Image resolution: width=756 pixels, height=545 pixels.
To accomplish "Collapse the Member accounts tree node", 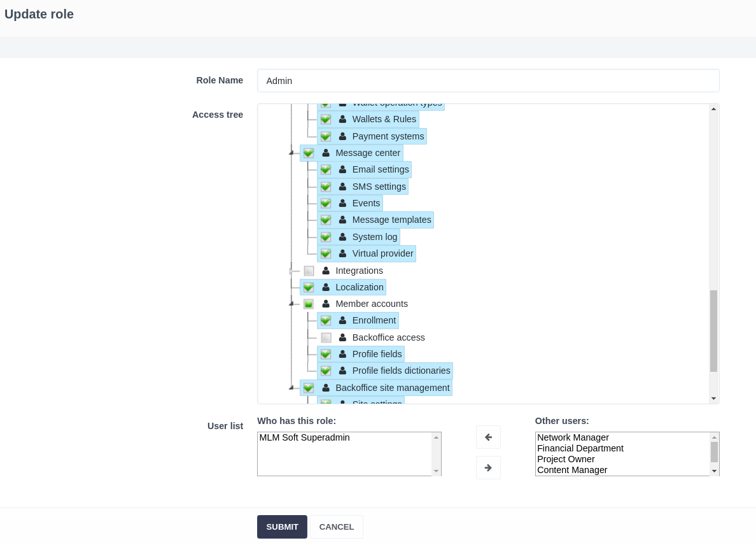I will coord(291,304).
